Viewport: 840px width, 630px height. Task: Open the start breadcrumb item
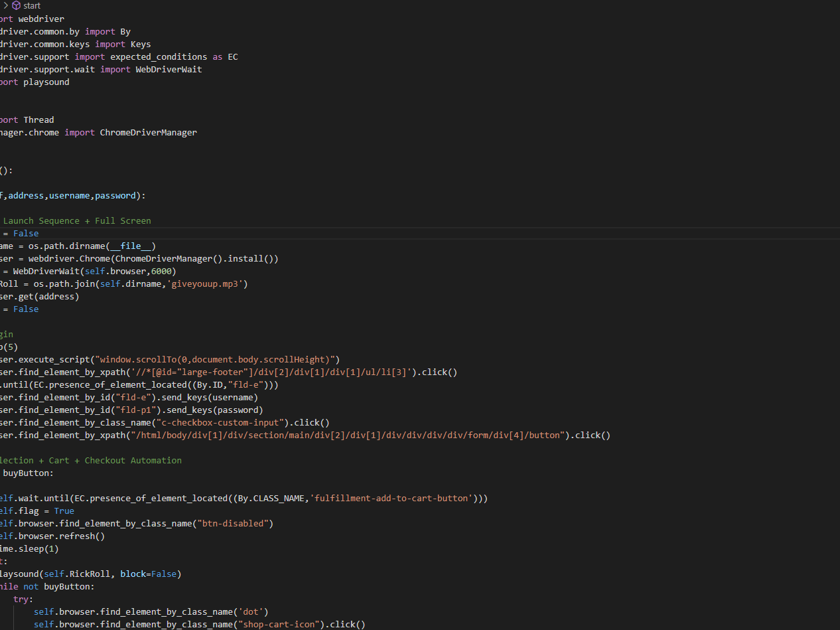(x=32, y=5)
